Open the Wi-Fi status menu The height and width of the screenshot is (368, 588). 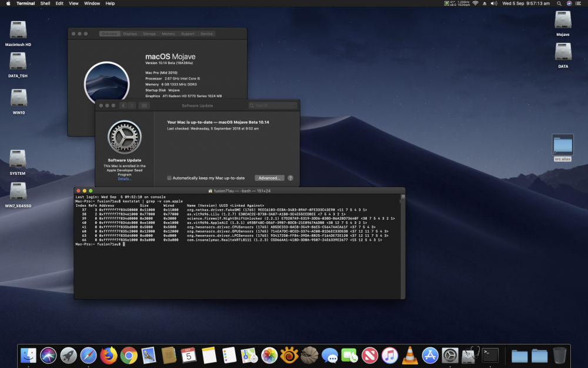[x=476, y=4]
